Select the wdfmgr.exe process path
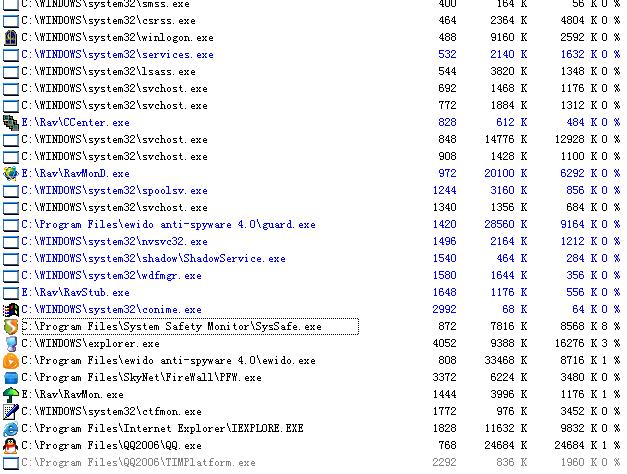The height and width of the screenshot is (474, 627). coord(112,276)
